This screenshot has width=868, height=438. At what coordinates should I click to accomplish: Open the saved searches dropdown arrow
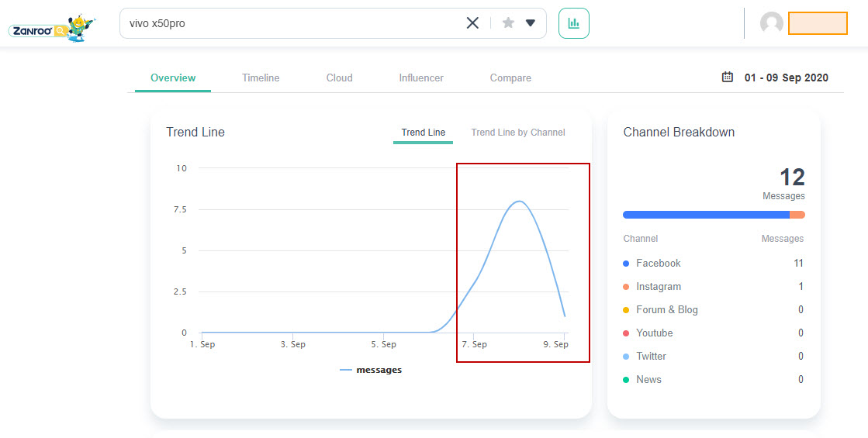[531, 23]
